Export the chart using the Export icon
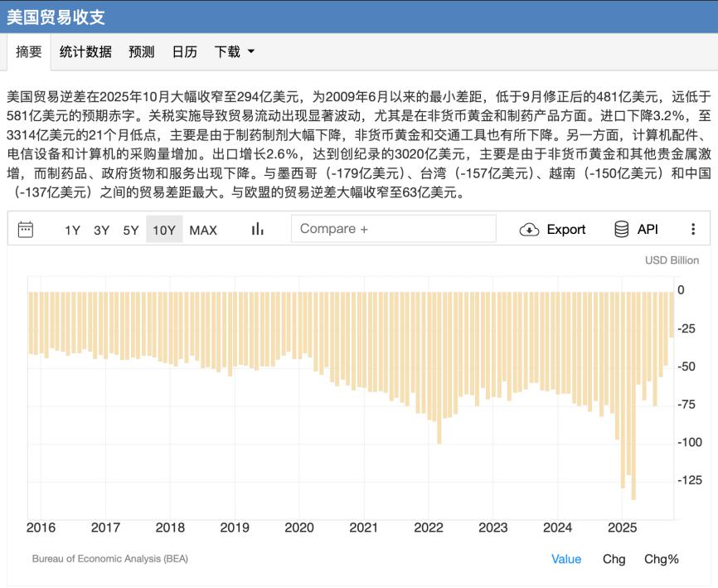The width and height of the screenshot is (718, 588). [553, 229]
